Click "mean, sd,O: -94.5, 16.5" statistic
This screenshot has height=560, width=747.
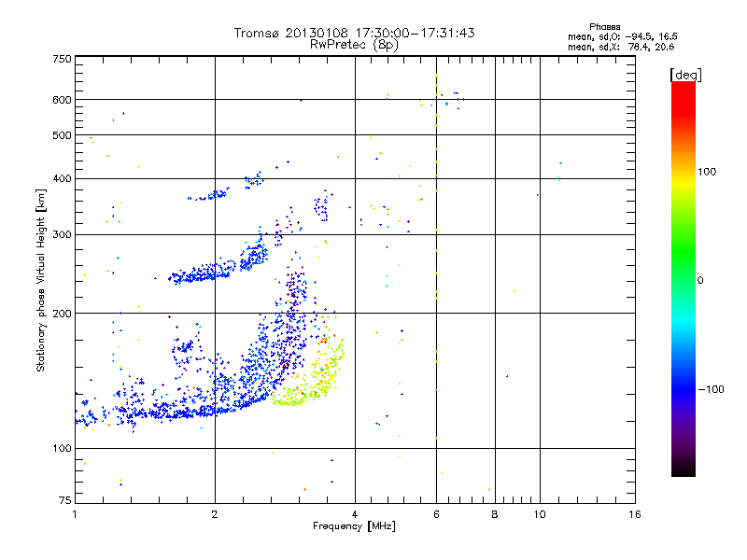coord(622,36)
